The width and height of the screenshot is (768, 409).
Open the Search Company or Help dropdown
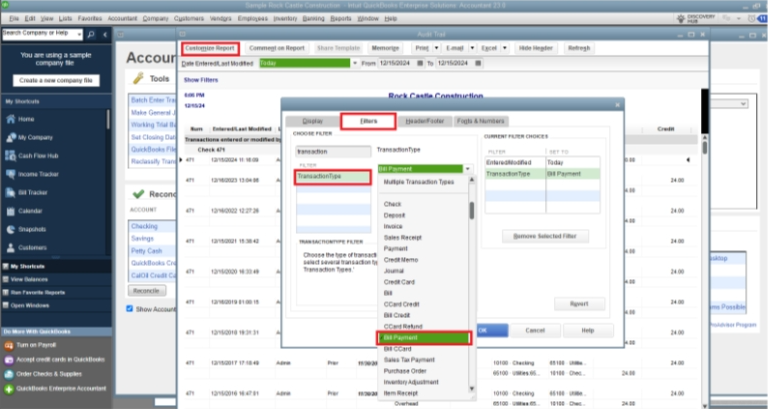tap(79, 34)
